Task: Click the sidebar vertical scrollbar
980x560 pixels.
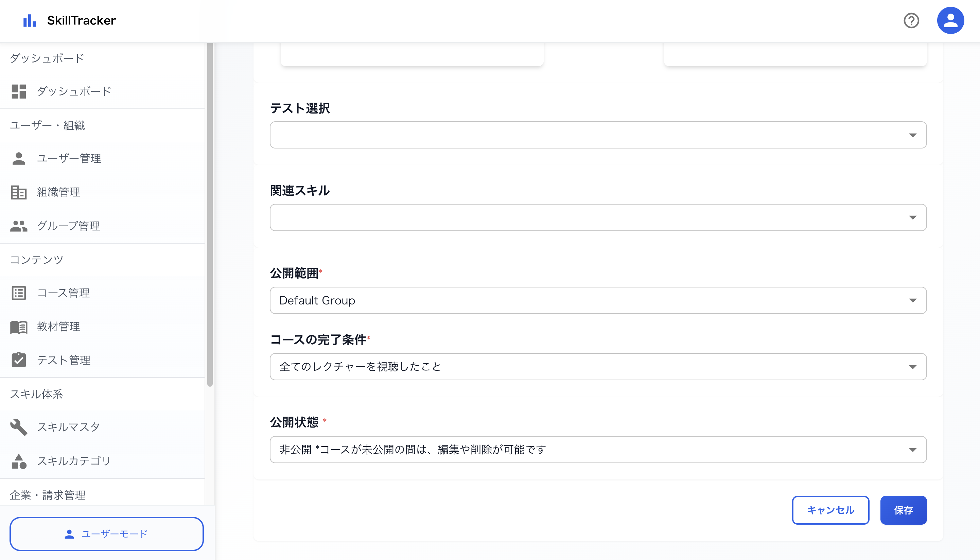Action: tap(210, 215)
